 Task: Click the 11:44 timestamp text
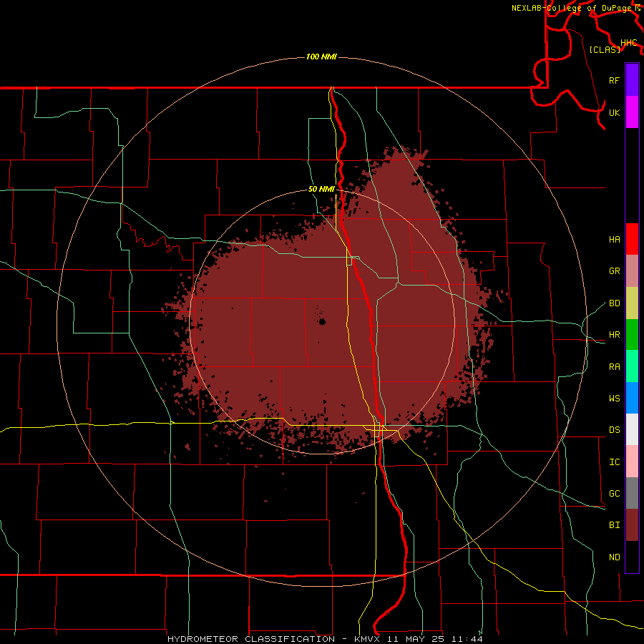(467, 639)
